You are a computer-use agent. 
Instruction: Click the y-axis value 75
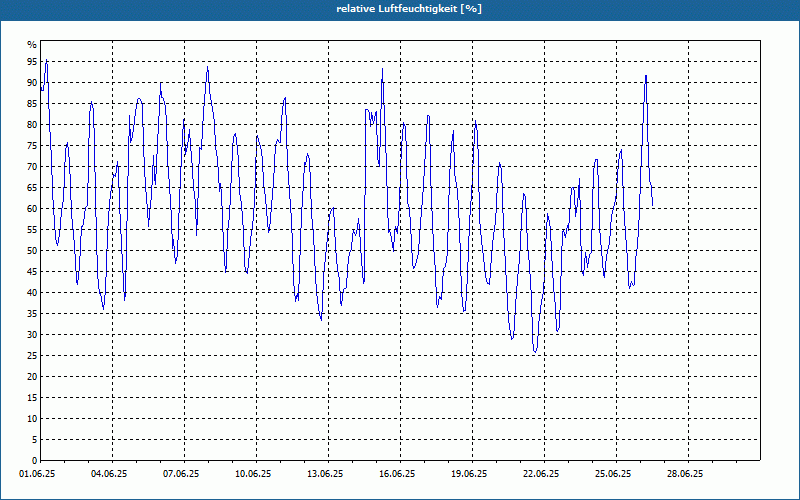click(32, 145)
